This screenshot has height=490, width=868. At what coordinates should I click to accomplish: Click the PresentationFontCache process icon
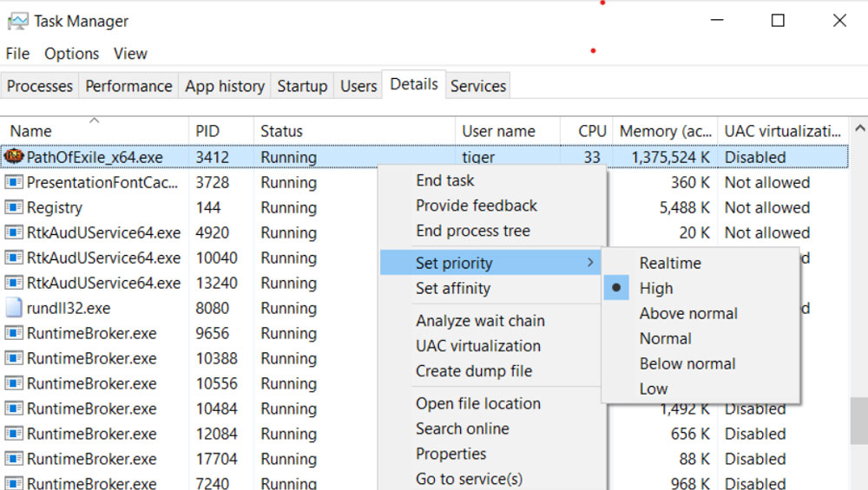[14, 182]
